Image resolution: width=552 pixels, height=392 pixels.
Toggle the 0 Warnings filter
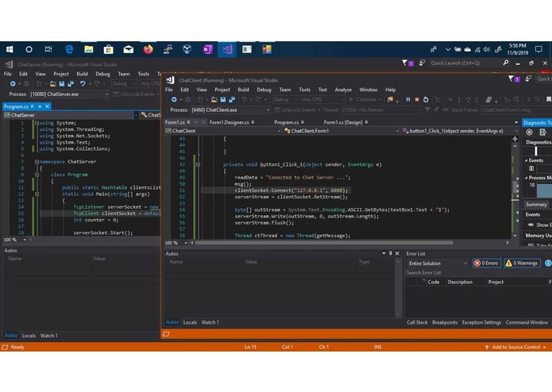pos(522,263)
